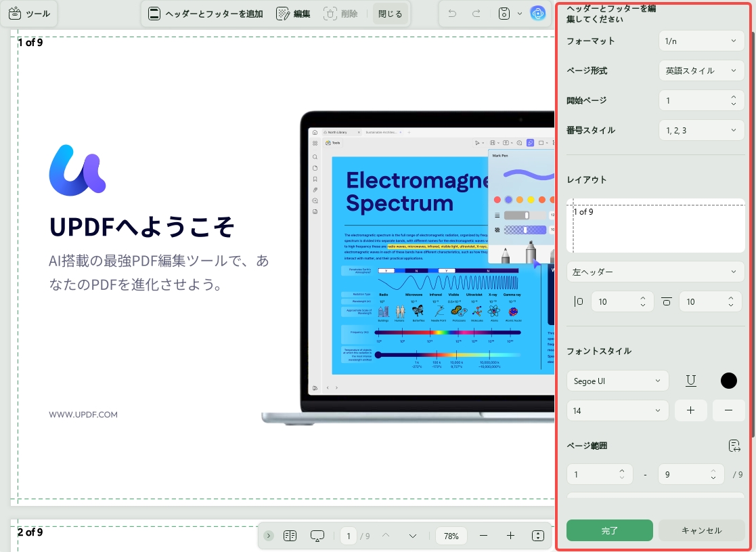Zoom out with the bottom minus icon

484,536
